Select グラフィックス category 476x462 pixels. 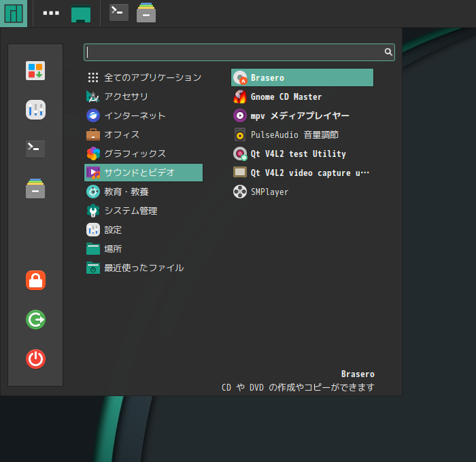pos(143,154)
